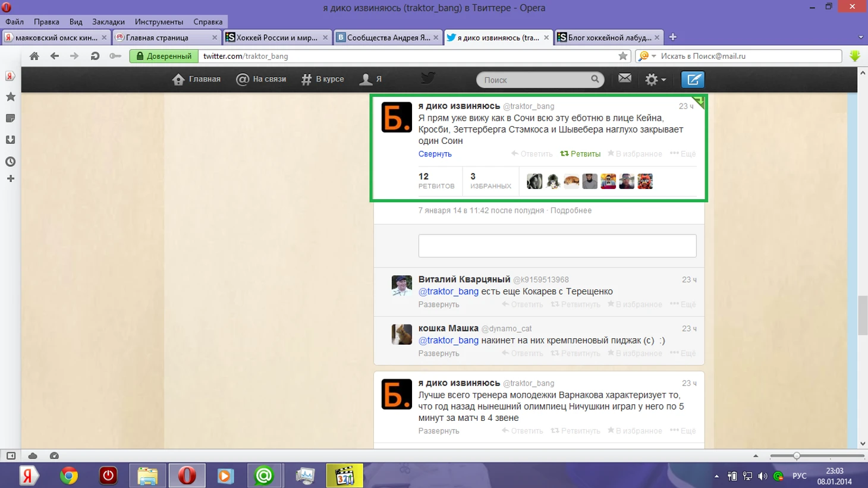Click the compose new tweet icon
The image size is (868, 488).
(693, 80)
